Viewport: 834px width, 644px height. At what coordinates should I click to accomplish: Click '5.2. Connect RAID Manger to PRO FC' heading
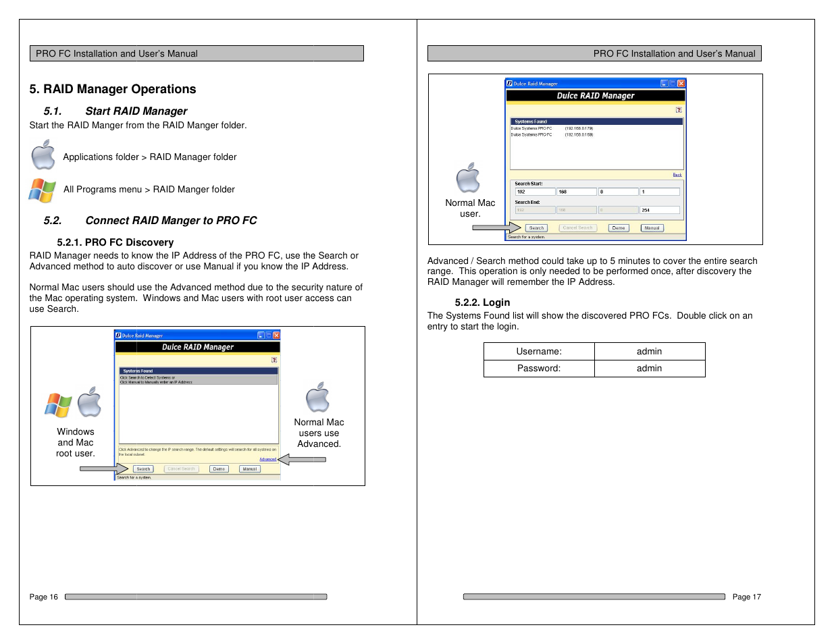[150, 220]
